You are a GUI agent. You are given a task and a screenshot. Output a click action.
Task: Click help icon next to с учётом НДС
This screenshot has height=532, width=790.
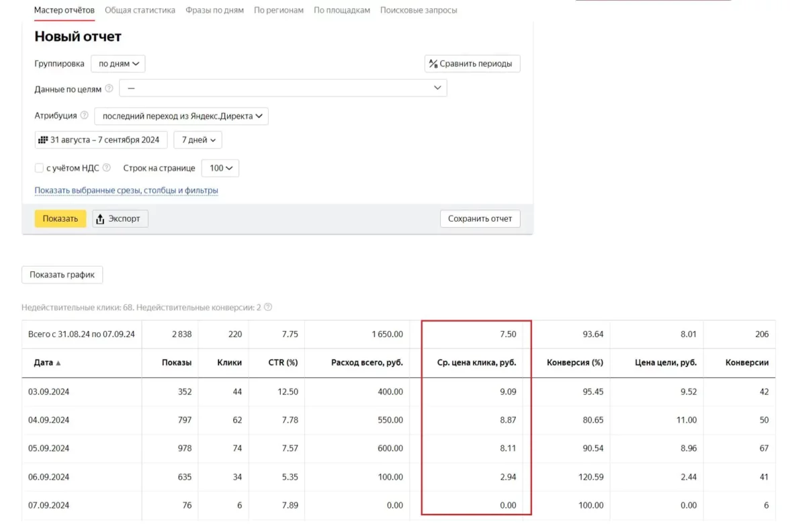(107, 168)
